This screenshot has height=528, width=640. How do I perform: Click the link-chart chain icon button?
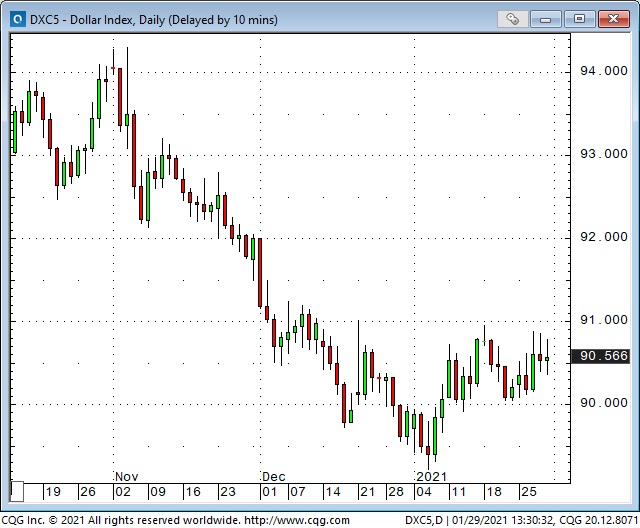point(513,19)
